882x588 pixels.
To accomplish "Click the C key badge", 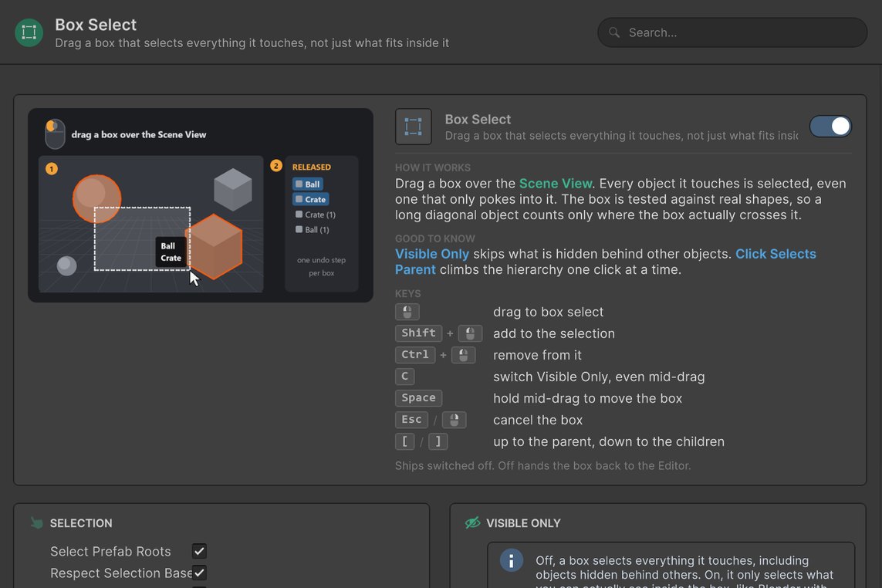I will pyautogui.click(x=404, y=377).
